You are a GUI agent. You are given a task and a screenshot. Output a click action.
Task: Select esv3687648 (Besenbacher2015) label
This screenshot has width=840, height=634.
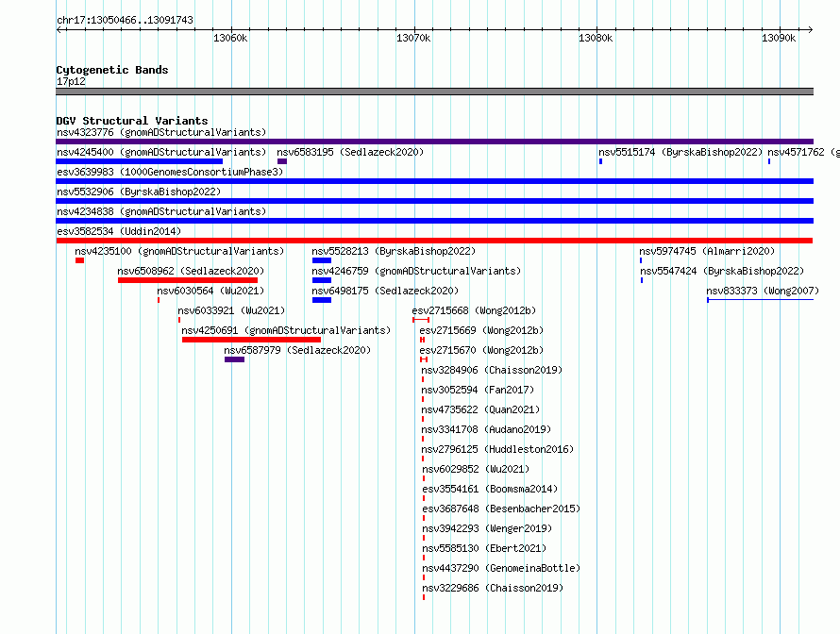click(501, 509)
